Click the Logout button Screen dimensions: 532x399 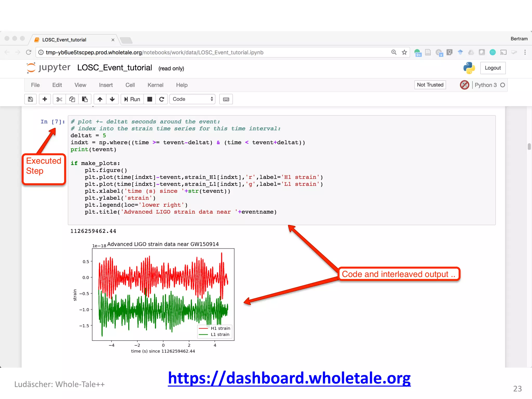(x=493, y=68)
